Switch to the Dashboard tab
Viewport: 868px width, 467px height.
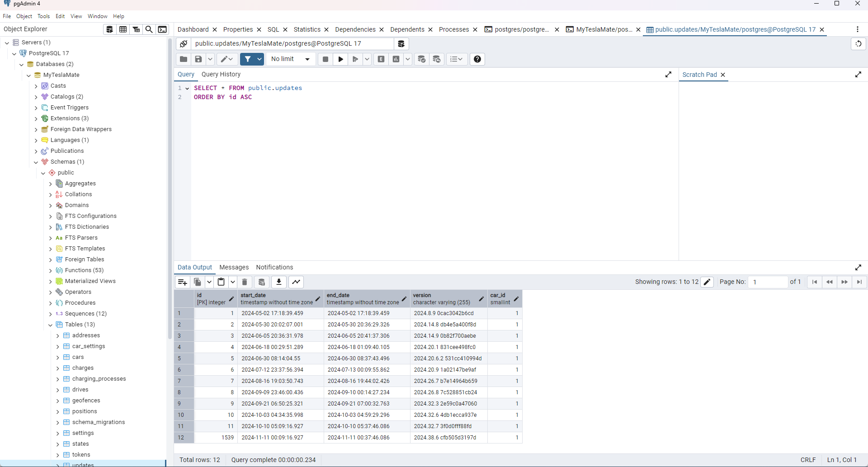(x=193, y=29)
